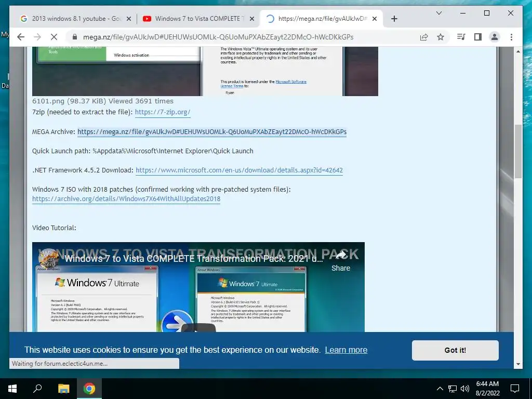Share this page via the share icon

[x=424, y=37]
